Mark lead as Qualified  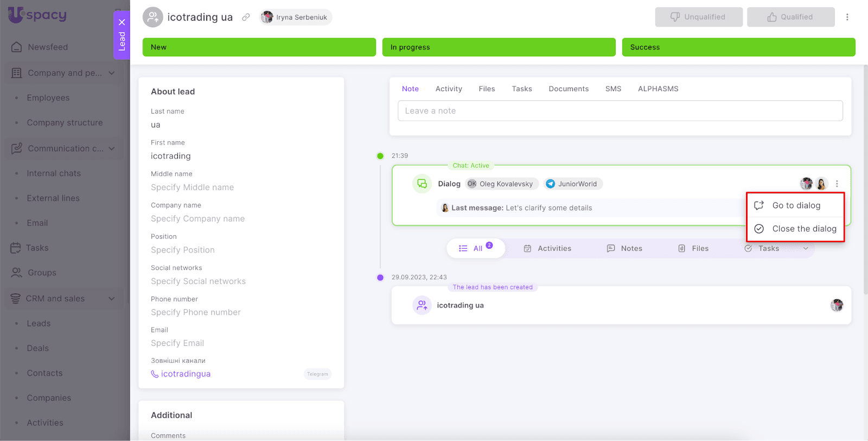(790, 17)
